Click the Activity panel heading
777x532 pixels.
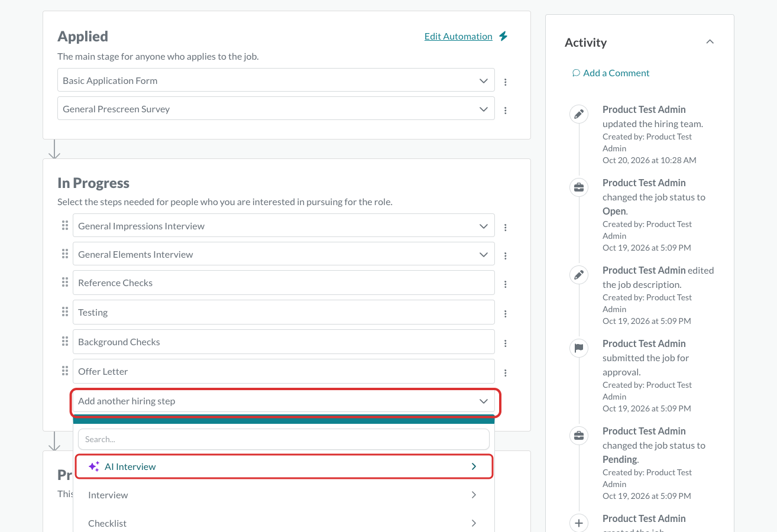[586, 42]
